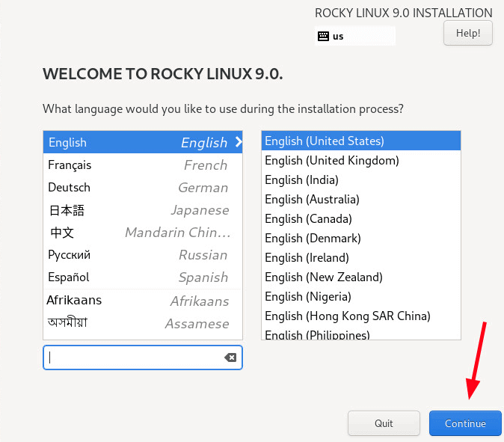Select English (India) locale
Screen dimensions: 504x442
(x=361, y=179)
